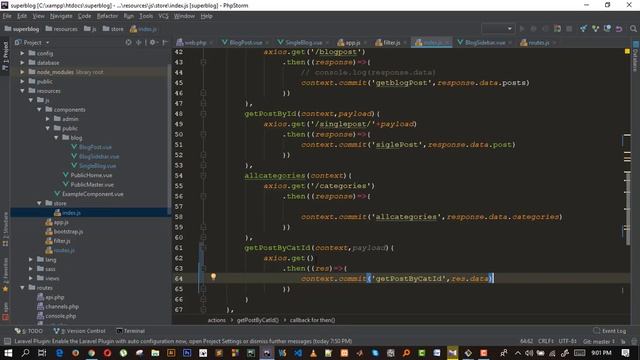Open the File menu
This screenshot has width=640, height=360.
[x=7, y=16]
